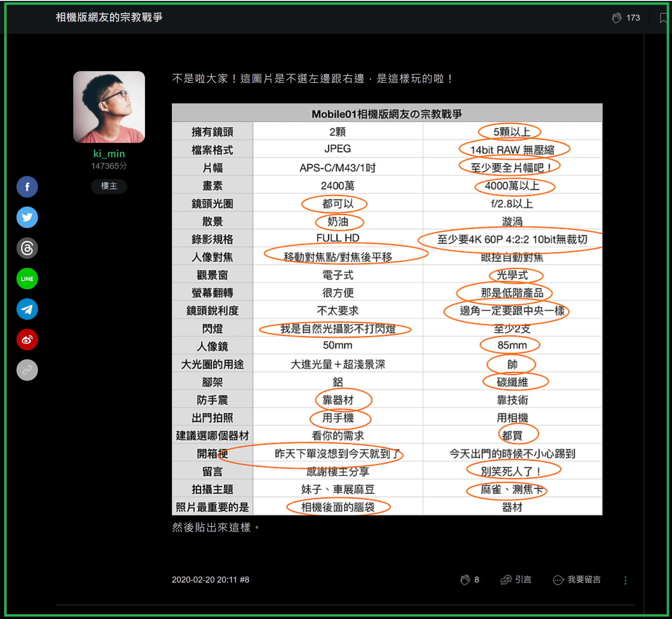Screen dimensions: 672x619
Task: Share the post via LINE
Action: (27, 278)
